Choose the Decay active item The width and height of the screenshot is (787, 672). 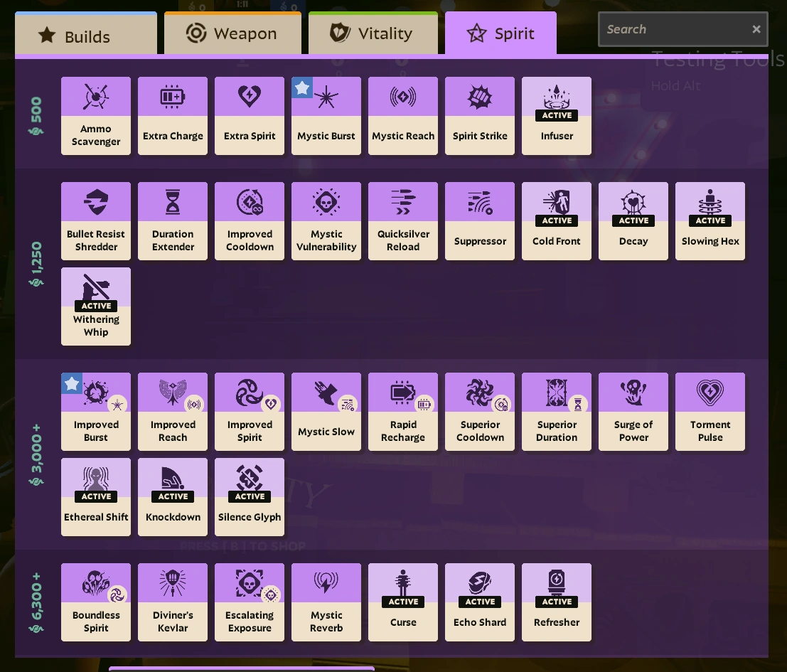click(633, 221)
